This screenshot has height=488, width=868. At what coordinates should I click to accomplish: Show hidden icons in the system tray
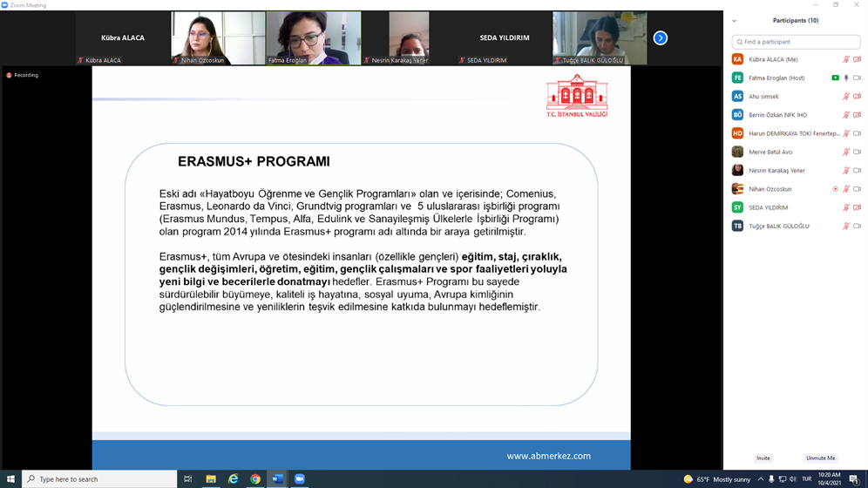pos(760,479)
